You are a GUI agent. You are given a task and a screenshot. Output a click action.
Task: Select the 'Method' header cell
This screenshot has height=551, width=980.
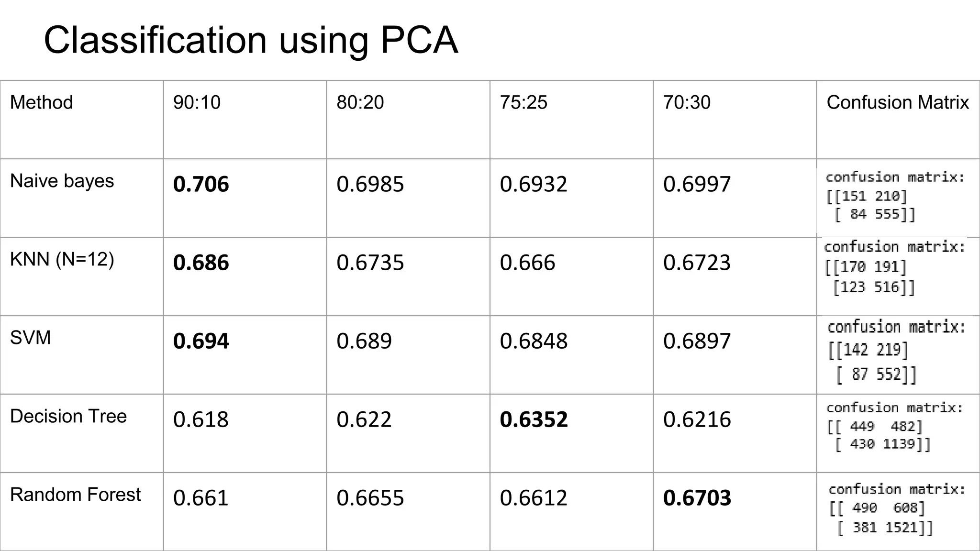point(42,102)
